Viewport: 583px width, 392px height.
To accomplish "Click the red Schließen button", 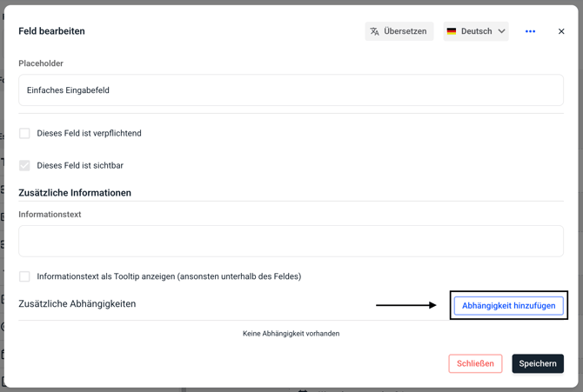I will 475,363.
